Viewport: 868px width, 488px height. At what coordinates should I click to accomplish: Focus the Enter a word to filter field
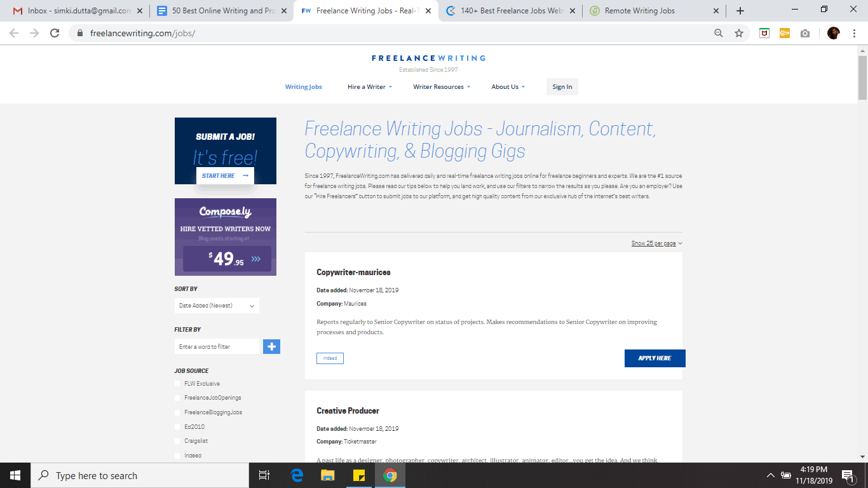tap(217, 346)
